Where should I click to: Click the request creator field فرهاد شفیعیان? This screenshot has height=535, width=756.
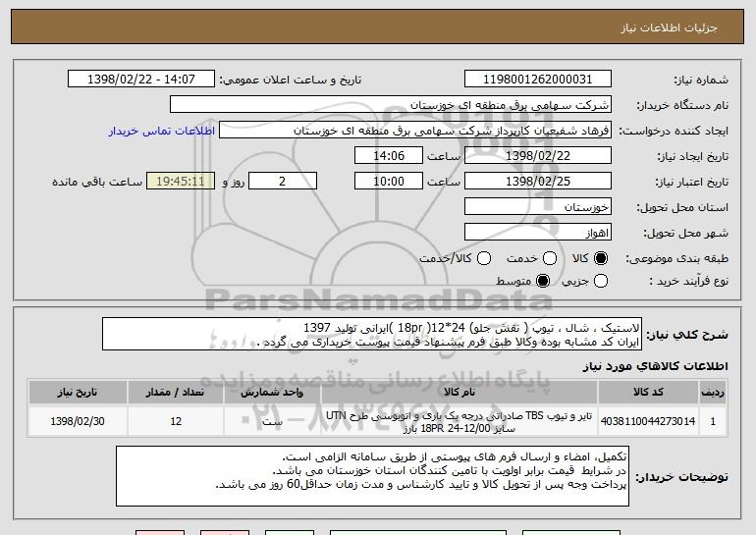pos(415,131)
